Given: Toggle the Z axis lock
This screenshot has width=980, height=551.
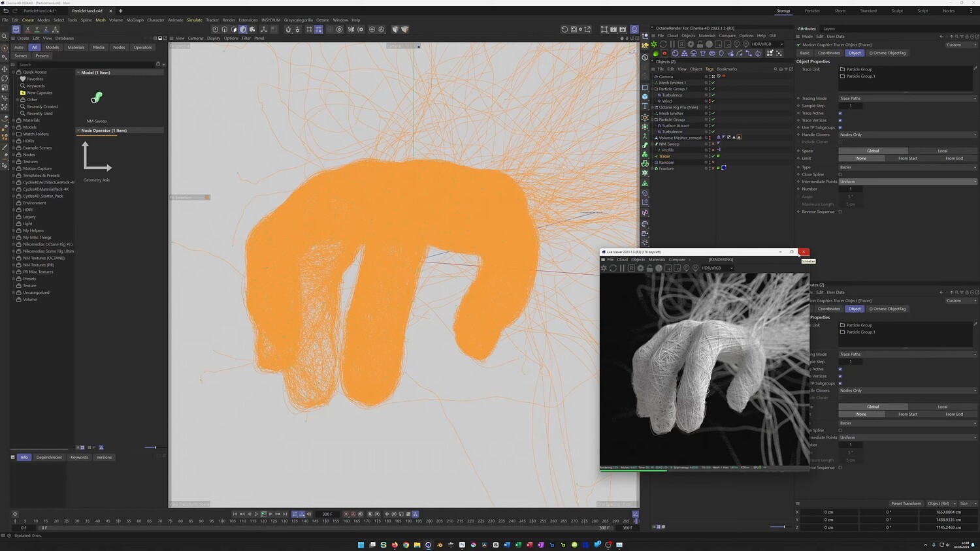Looking at the screenshot, I should click(x=46, y=29).
